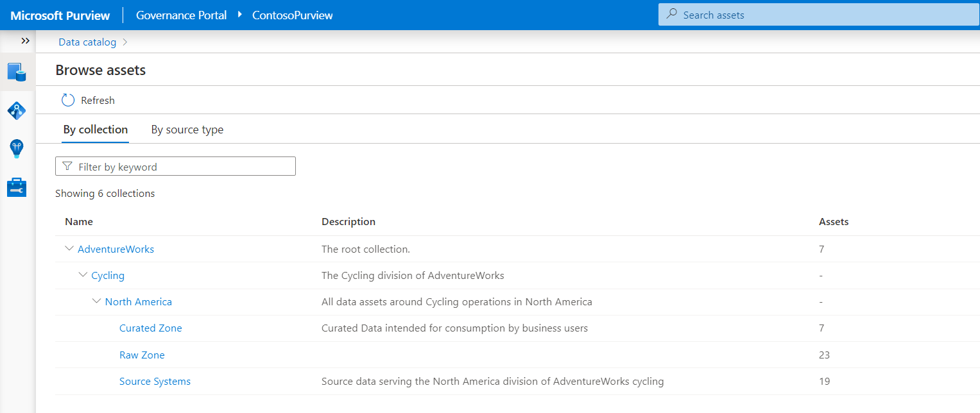The image size is (980, 413).
Task: Click the search magnifier icon
Action: [x=672, y=15]
